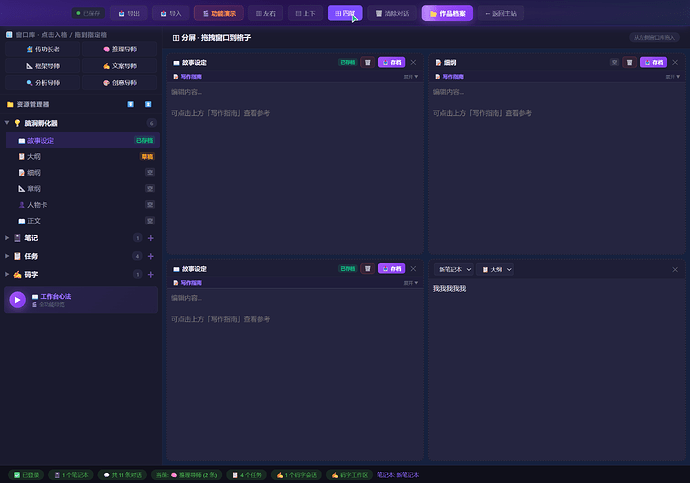Open 作品档案 works archive

coord(447,14)
